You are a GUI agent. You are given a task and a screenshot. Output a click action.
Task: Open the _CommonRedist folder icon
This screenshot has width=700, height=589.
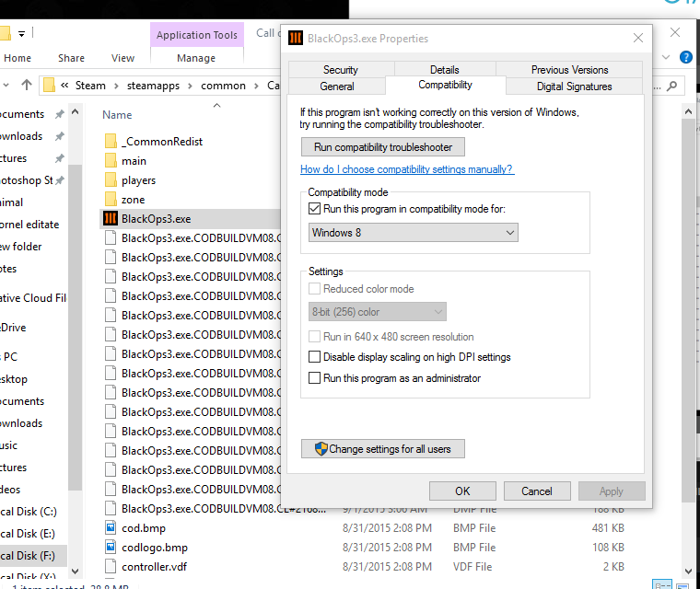point(111,142)
